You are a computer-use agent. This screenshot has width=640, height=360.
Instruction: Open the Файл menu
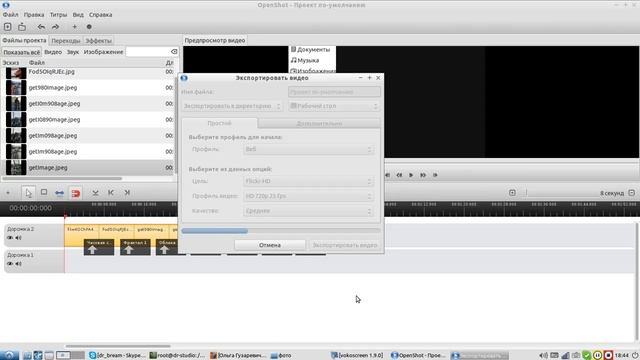click(x=11, y=15)
